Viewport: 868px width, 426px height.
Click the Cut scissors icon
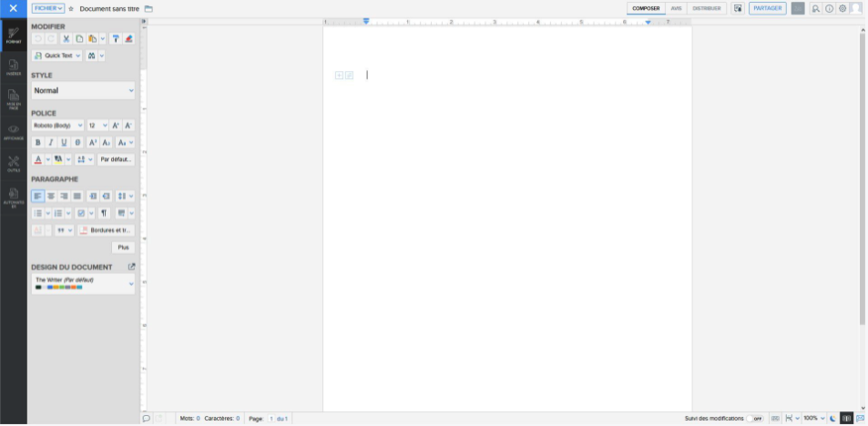[x=66, y=38]
